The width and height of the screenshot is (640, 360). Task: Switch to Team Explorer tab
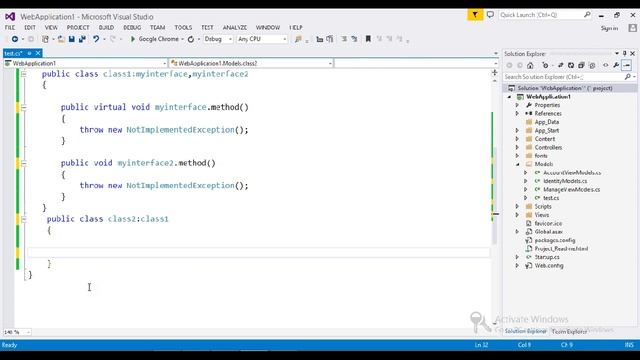569,332
